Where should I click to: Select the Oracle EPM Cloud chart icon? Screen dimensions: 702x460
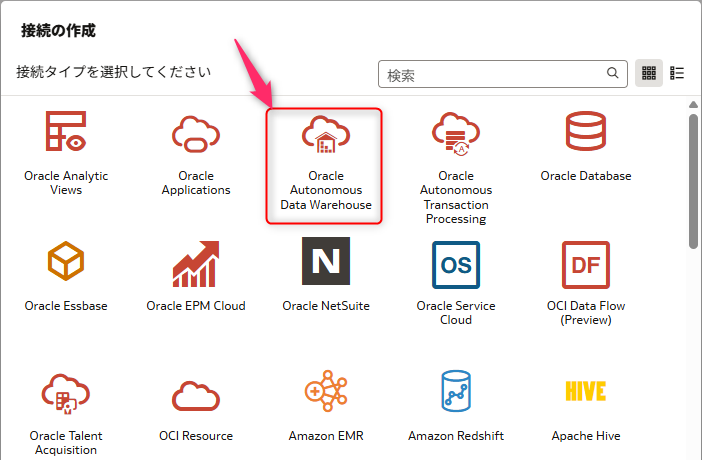[196, 264]
